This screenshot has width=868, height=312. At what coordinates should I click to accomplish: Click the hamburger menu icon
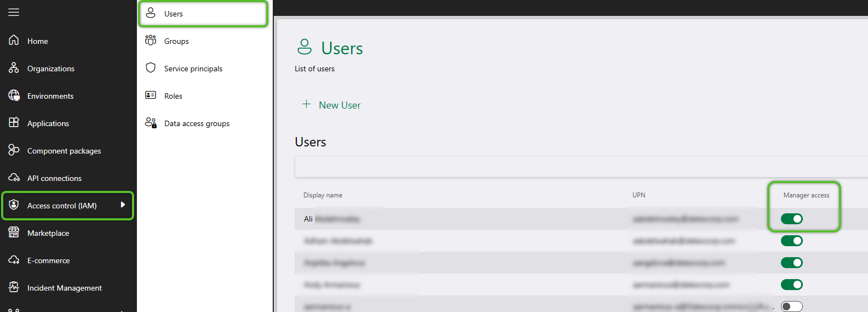[14, 12]
